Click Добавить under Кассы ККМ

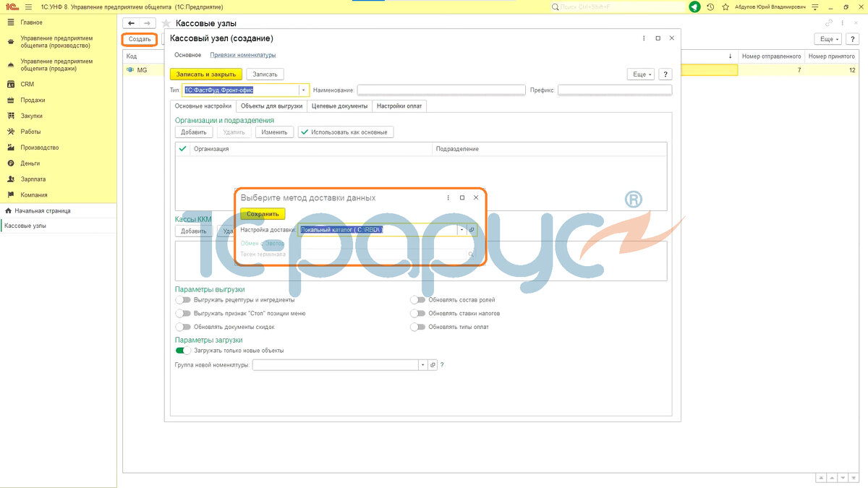193,231
